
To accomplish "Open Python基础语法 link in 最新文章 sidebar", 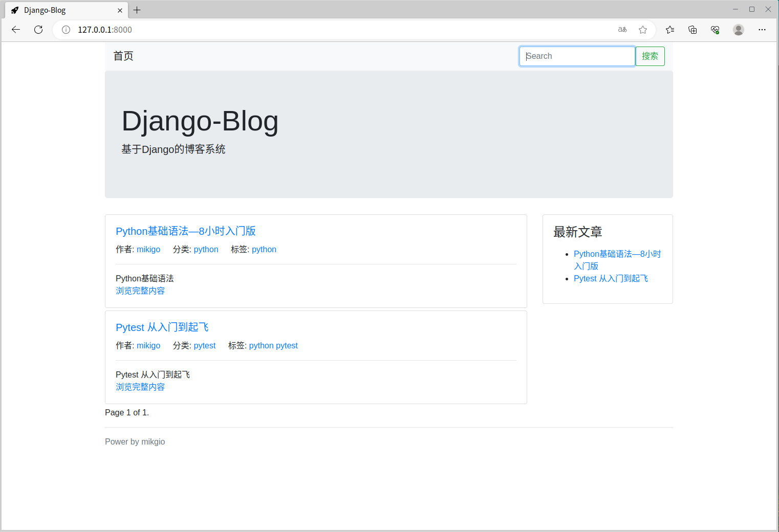I will point(617,260).
